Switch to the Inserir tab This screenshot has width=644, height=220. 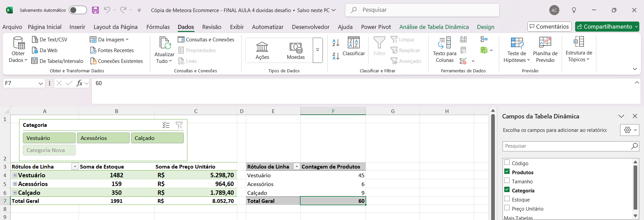(x=77, y=27)
